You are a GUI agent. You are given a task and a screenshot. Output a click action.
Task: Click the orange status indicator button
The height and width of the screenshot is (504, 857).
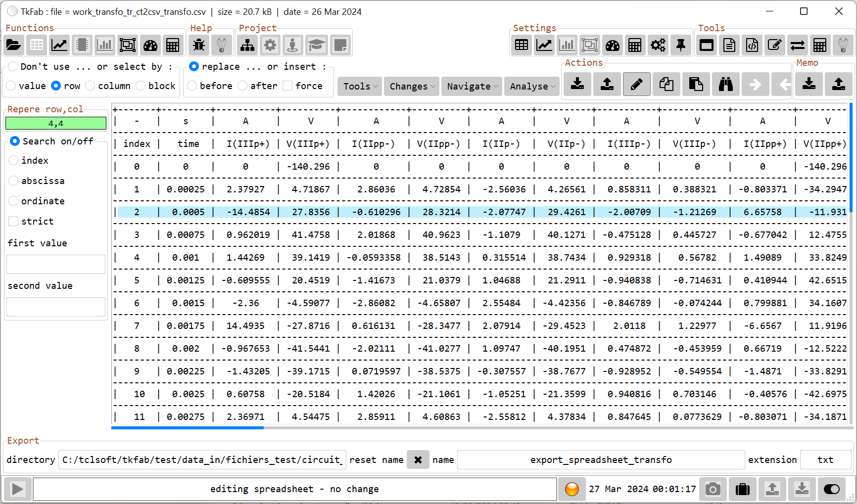pos(572,489)
